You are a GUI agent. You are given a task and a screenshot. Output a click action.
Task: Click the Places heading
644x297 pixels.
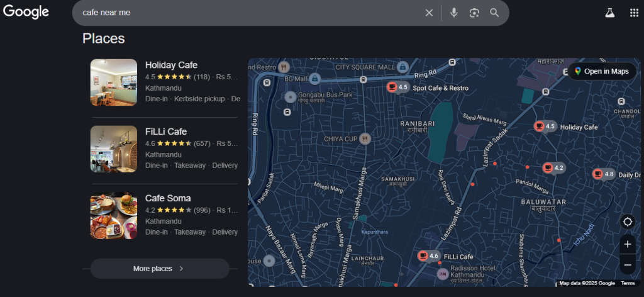click(104, 38)
